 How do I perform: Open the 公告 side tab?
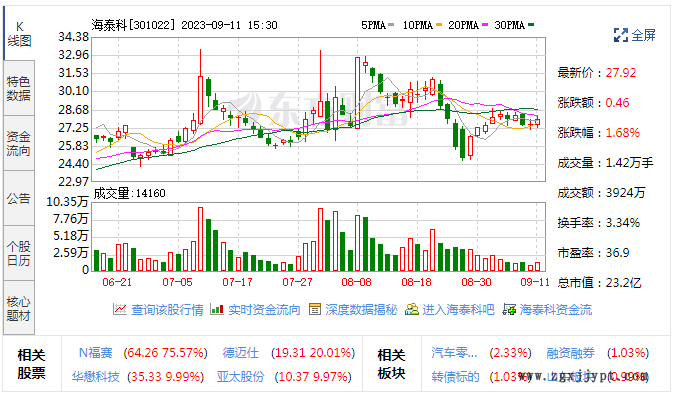point(19,198)
